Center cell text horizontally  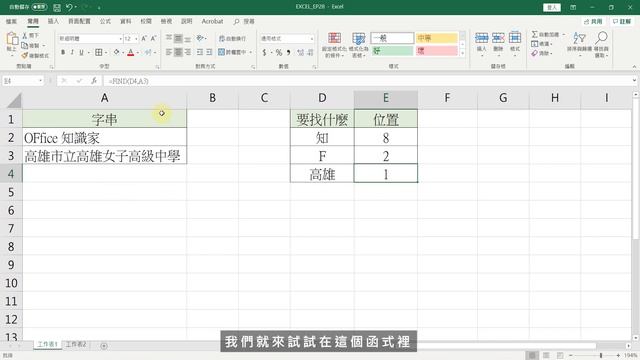click(178, 52)
